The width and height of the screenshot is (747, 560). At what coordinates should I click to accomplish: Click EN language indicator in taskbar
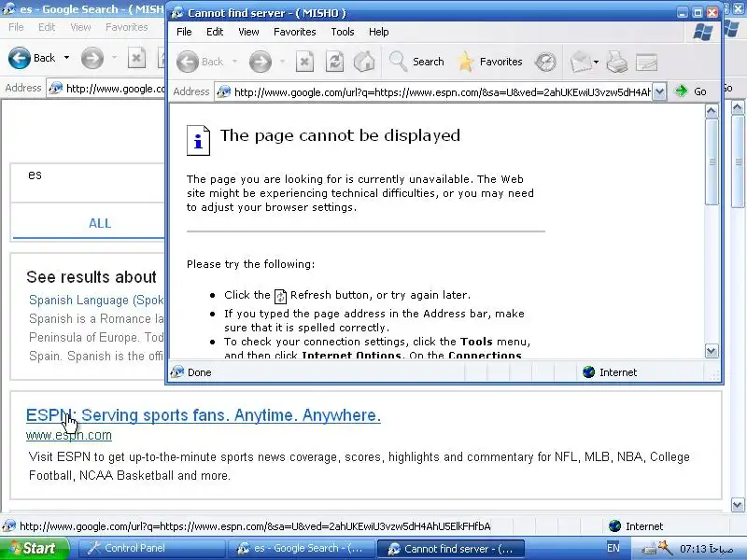pos(613,548)
